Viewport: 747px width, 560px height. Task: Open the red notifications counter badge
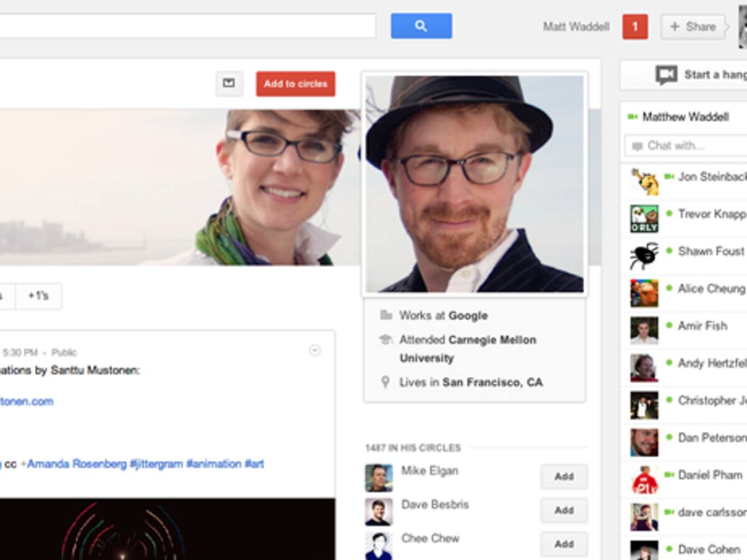coord(635,27)
